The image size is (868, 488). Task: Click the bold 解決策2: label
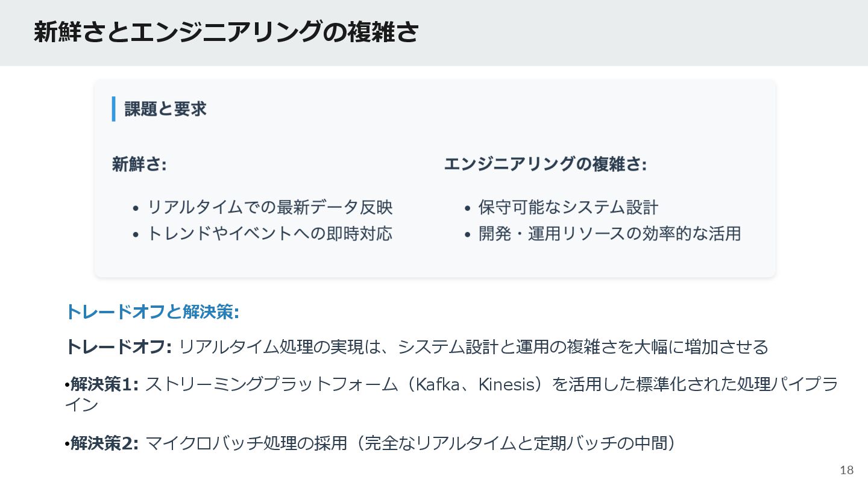pos(105,444)
